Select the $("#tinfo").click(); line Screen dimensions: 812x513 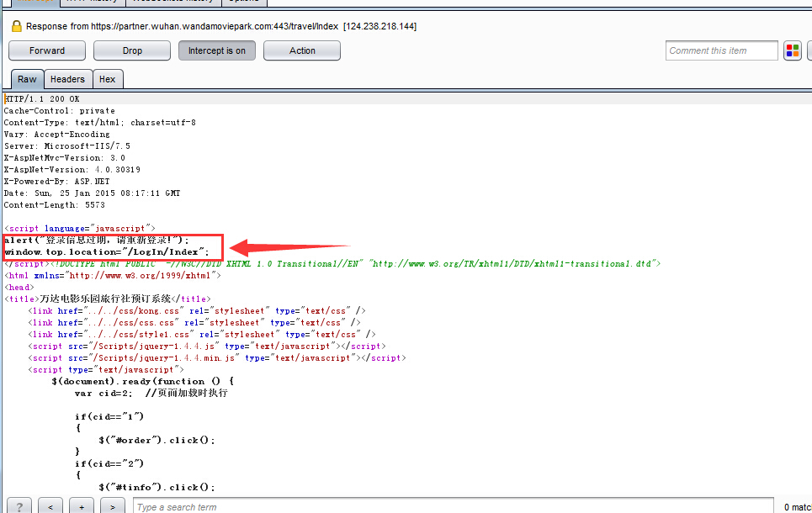tap(157, 488)
